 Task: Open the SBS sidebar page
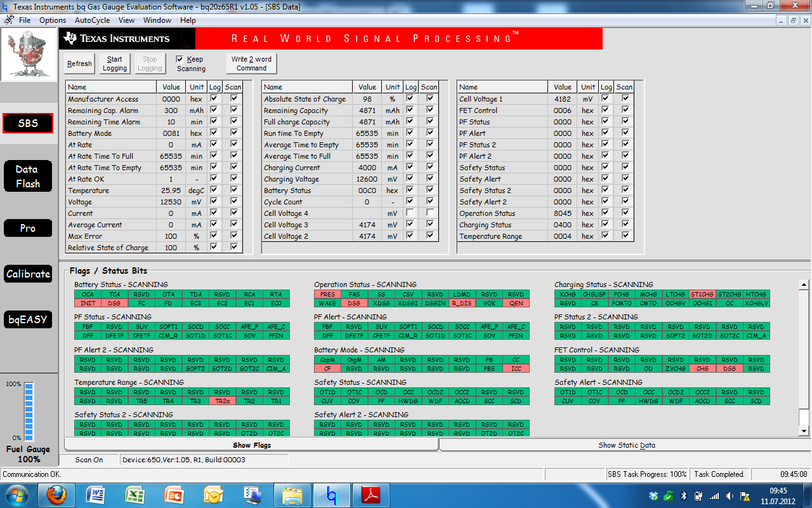(x=28, y=123)
